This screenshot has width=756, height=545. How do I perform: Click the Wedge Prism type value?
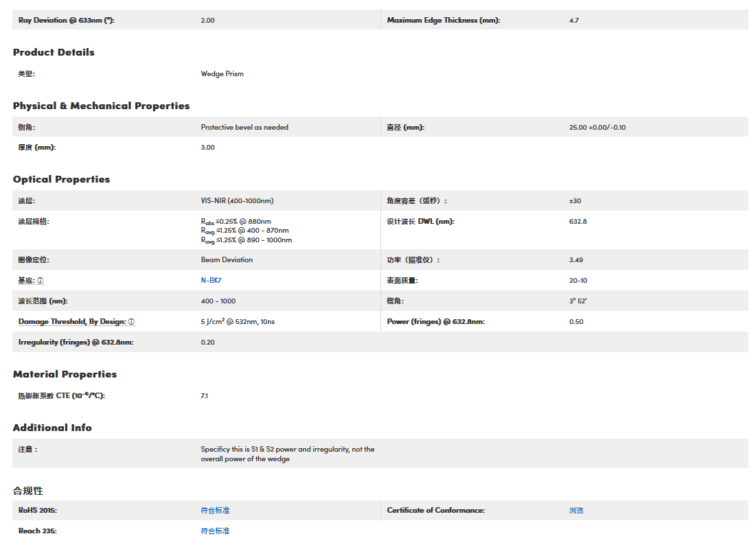222,74
